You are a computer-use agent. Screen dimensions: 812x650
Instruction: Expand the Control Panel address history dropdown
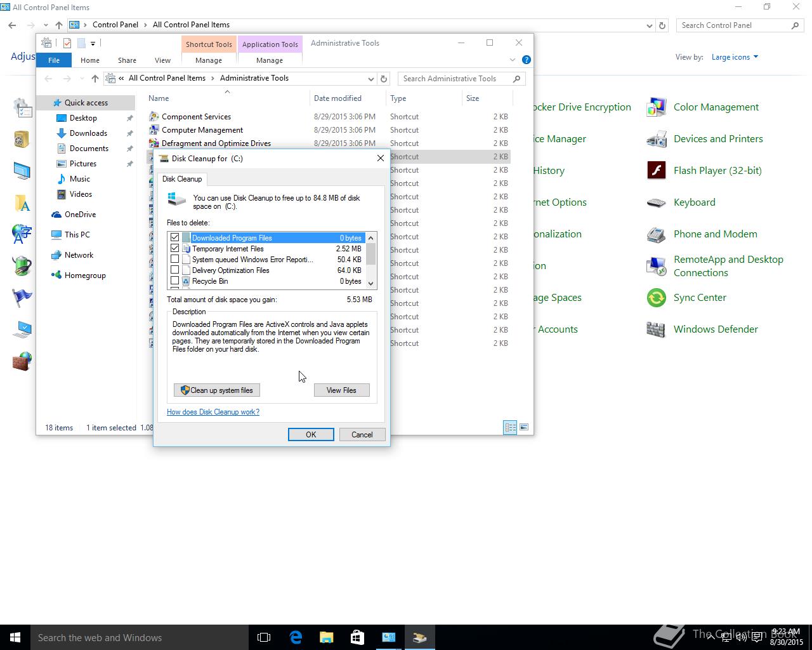(649, 25)
